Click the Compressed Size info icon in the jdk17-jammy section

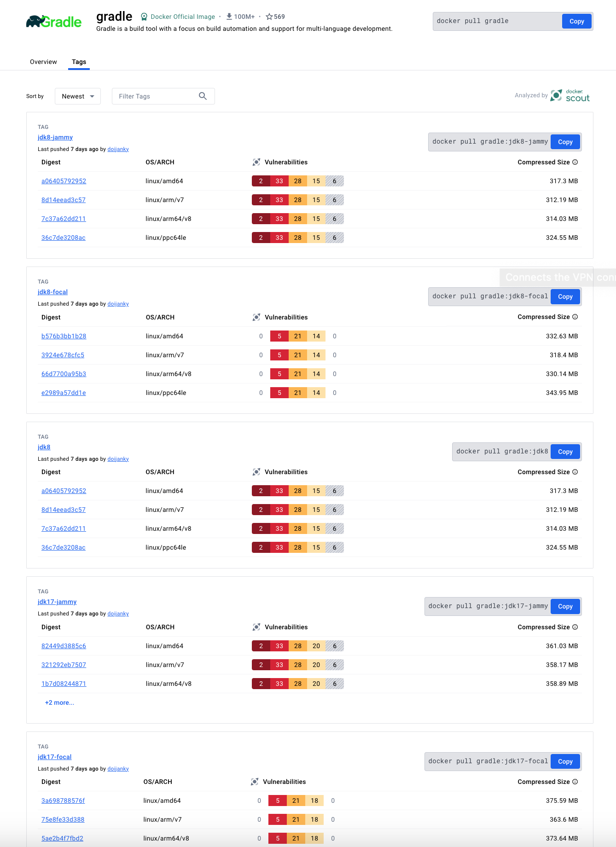pos(575,627)
